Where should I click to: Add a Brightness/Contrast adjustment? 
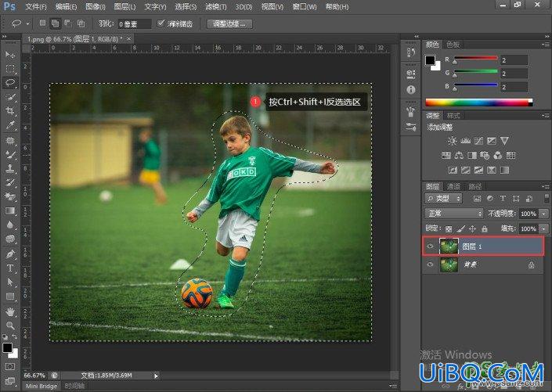[x=452, y=141]
